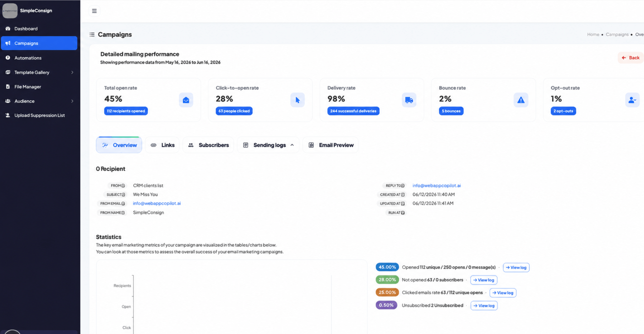Click the Click-to-open rate cursor icon
Screen dimensions: 644x334
tap(297, 100)
